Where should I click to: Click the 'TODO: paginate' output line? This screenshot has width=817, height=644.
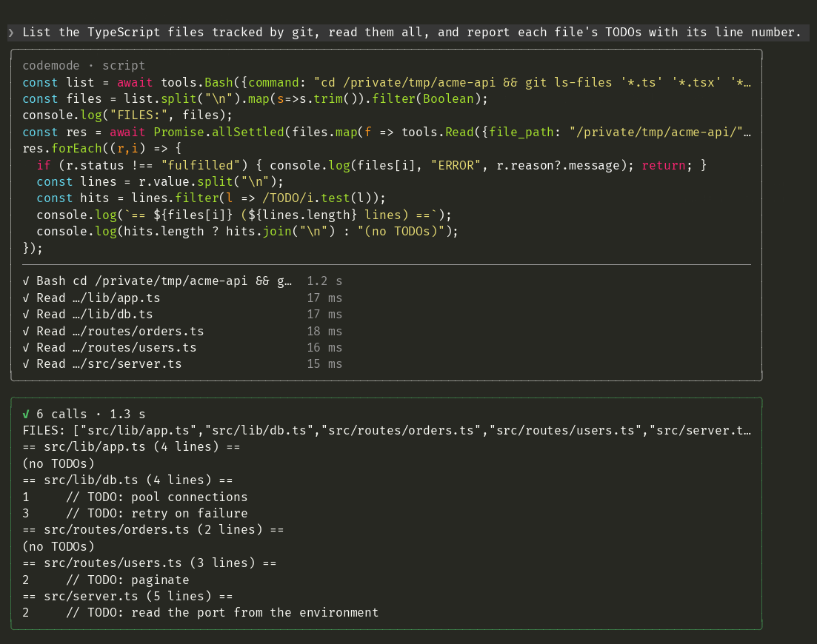[x=106, y=580]
